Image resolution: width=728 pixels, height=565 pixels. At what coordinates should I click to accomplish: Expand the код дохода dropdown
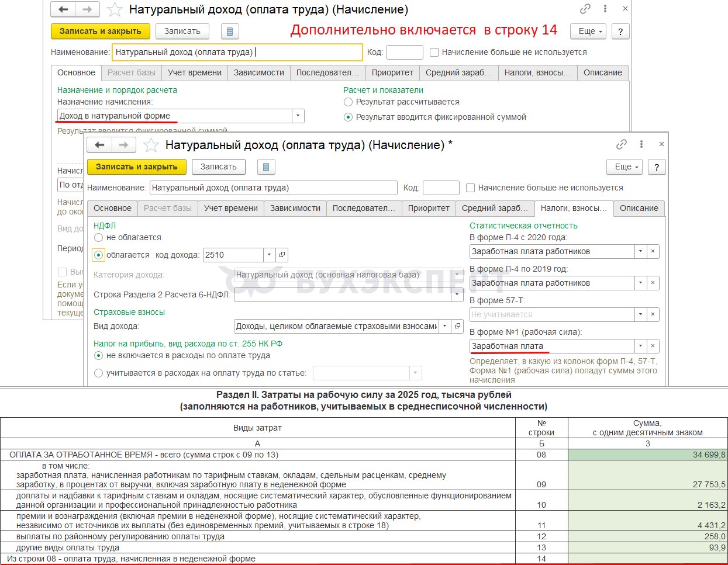(269, 255)
